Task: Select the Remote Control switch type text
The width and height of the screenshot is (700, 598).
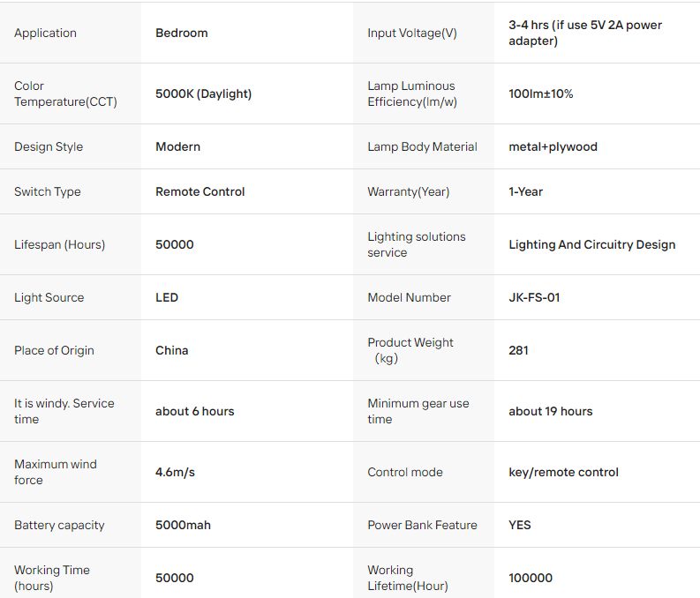Action: 199,191
